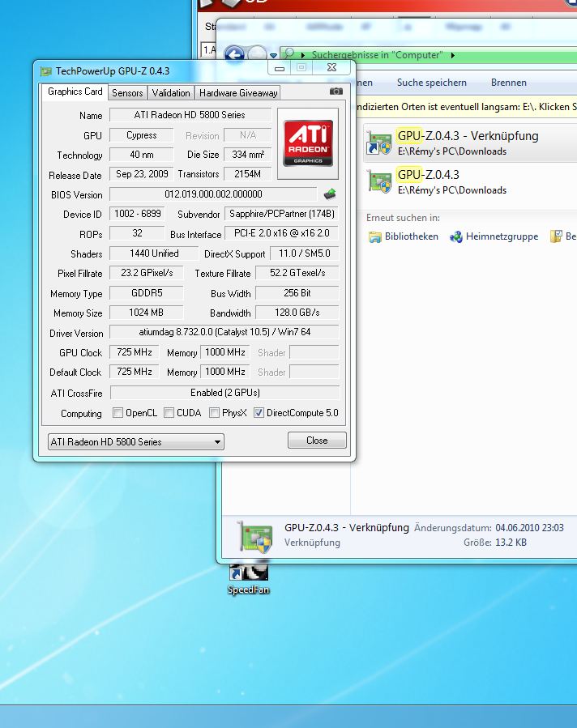This screenshot has height=728, width=577.
Task: Click the GPU-Z screenshot camera icon
Action: pyautogui.click(x=336, y=92)
